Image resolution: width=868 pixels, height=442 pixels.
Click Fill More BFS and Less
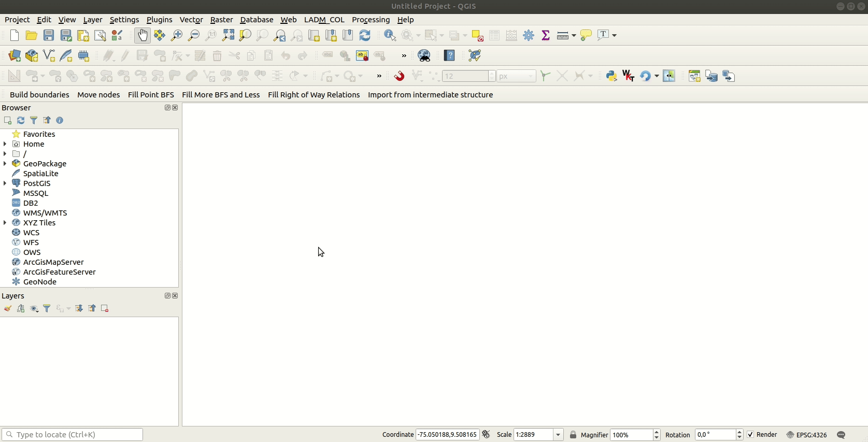tap(221, 95)
